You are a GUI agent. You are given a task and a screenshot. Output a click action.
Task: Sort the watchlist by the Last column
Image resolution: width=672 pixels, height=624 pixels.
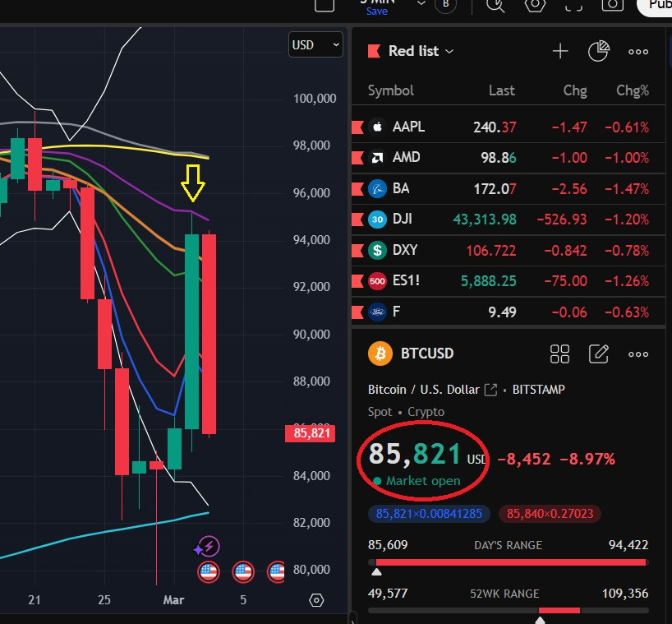[x=501, y=90]
